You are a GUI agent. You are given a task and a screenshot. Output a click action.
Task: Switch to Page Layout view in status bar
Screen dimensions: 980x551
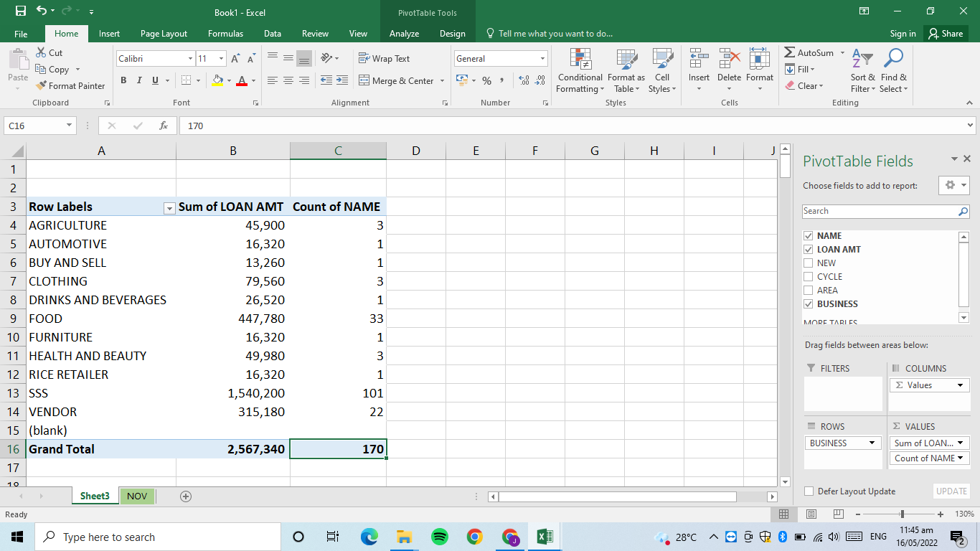click(811, 514)
